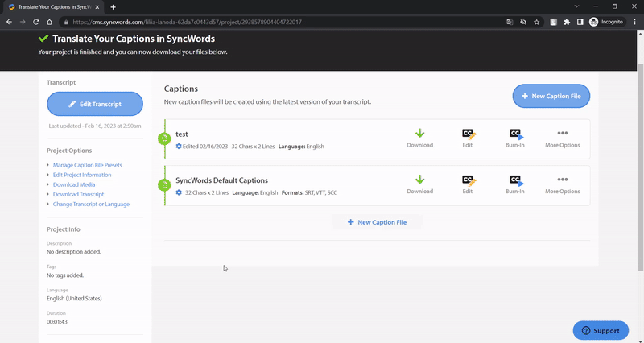This screenshot has width=644, height=343.
Task: Click the Edit Transcript button
Action: pyautogui.click(x=95, y=104)
